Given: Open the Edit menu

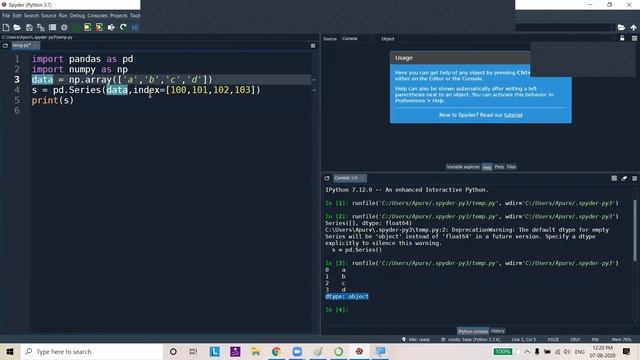Looking at the screenshot, I should [17, 16].
